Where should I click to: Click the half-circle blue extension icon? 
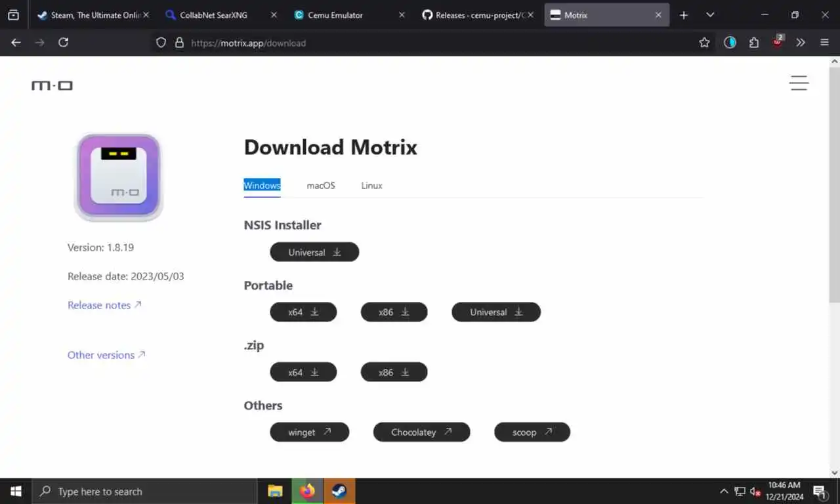point(730,43)
